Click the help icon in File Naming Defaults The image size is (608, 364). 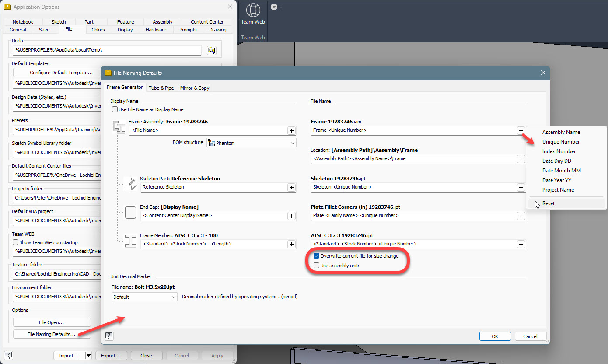coord(109,336)
